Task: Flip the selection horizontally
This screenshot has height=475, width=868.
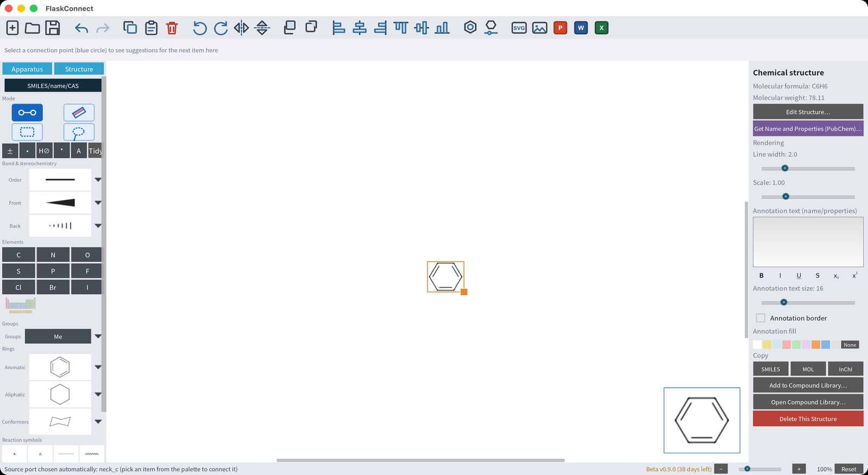Action: 241,28
